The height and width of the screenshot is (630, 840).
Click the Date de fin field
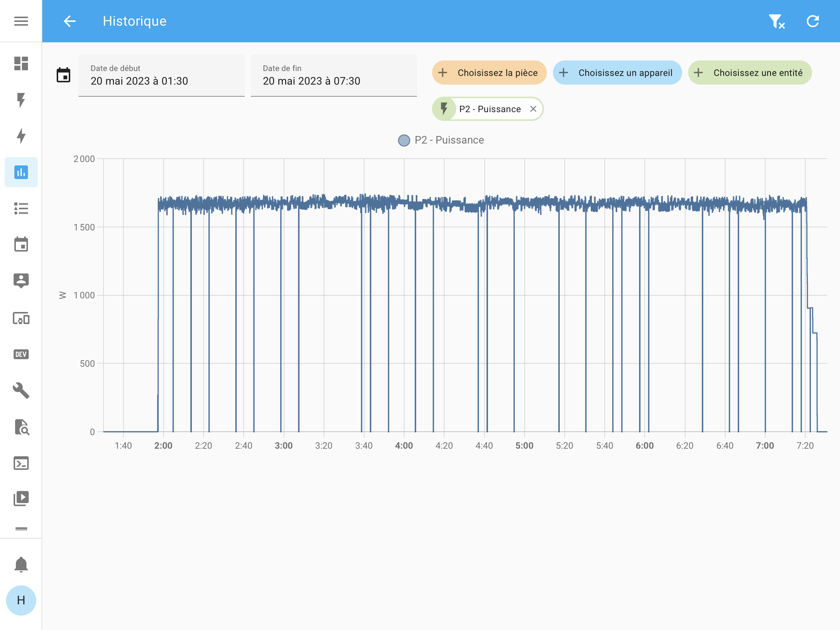pos(334,76)
